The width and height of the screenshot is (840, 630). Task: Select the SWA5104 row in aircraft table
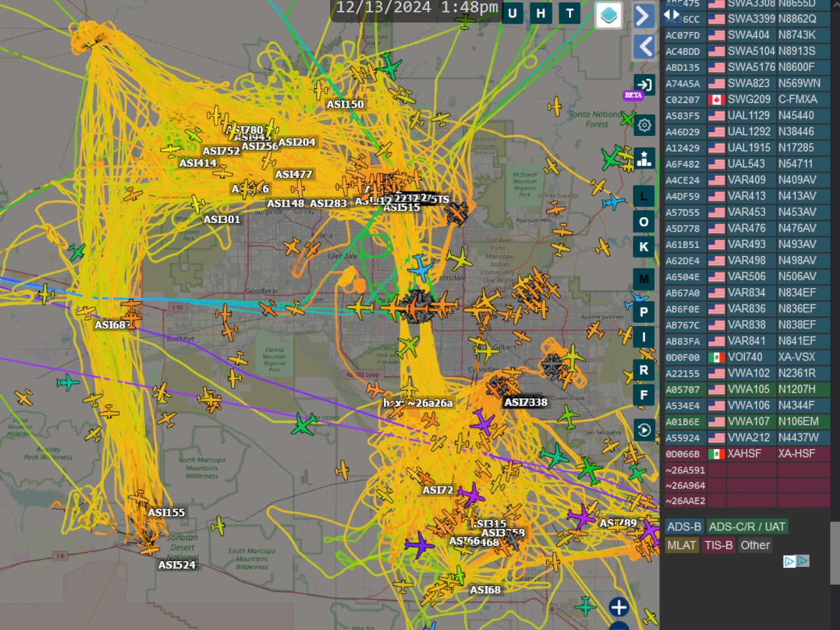746,51
